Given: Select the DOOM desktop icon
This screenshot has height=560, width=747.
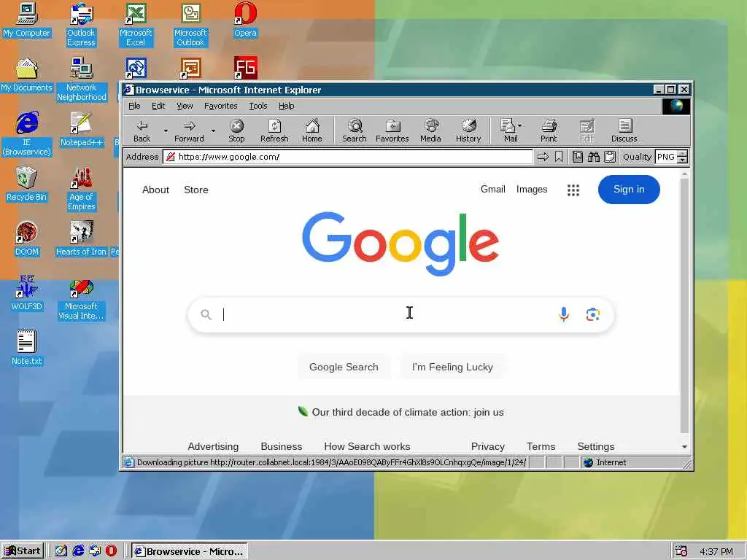Looking at the screenshot, I should [26, 238].
